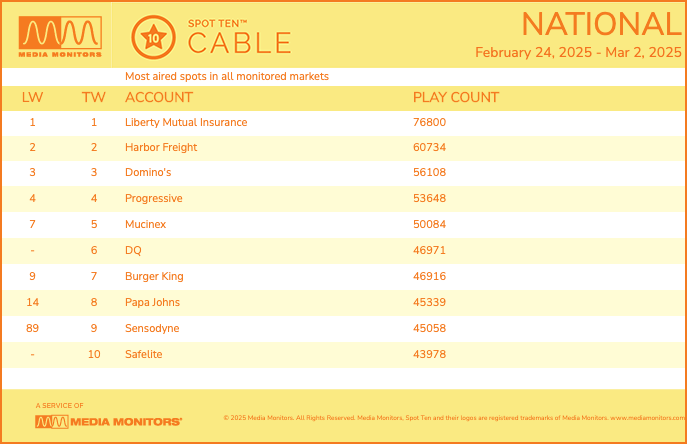Screen dimensions: 687x444
Task: Click the Burger King account
Action: pyautogui.click(x=154, y=276)
